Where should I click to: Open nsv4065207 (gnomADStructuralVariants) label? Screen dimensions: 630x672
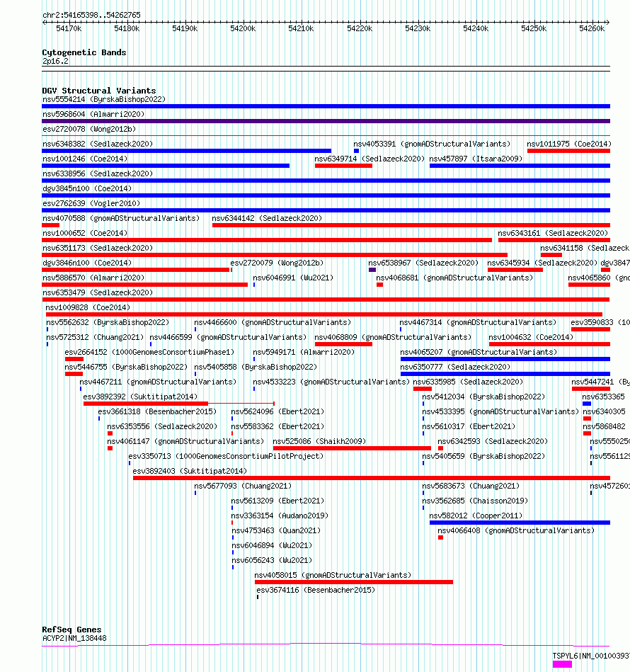pyautogui.click(x=479, y=352)
